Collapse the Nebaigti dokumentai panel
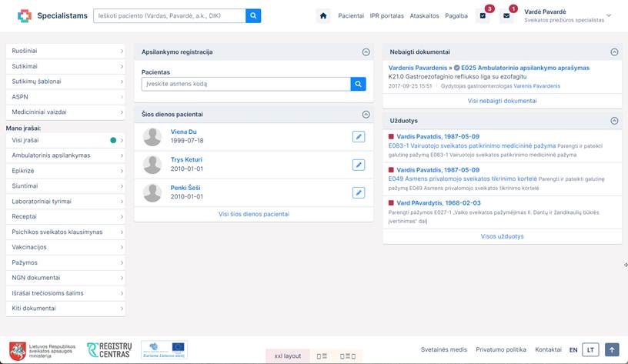Screen dimensions: 628x364 [x=614, y=52]
